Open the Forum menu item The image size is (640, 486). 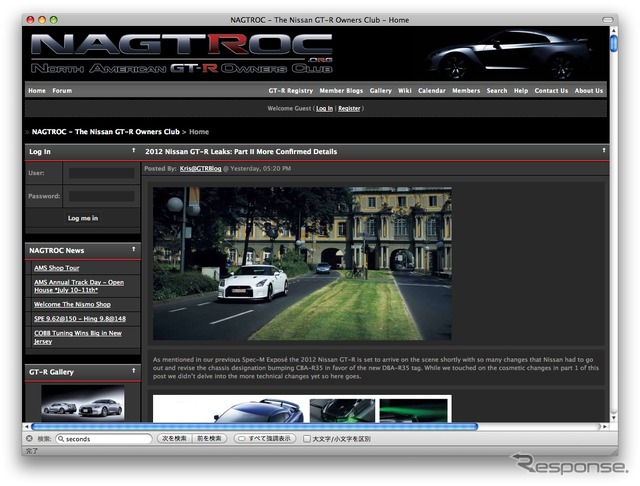[62, 91]
